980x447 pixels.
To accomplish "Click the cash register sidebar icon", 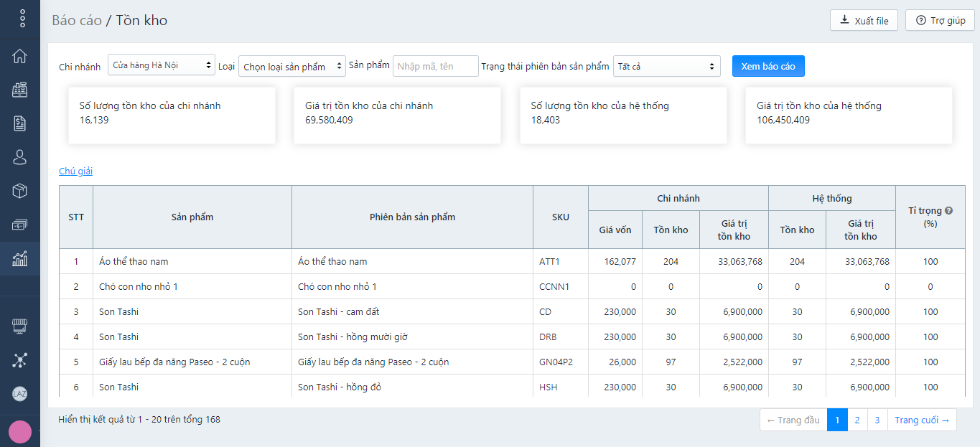I will point(20,90).
